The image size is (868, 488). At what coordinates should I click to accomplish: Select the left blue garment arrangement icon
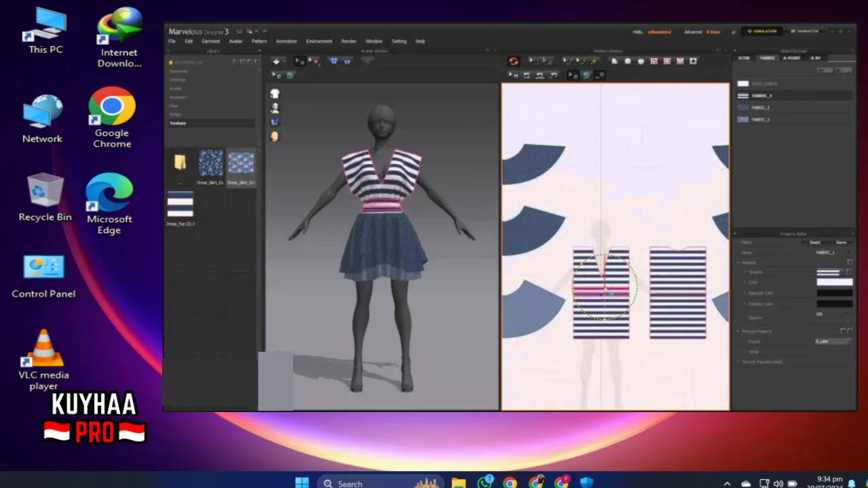pos(333,61)
